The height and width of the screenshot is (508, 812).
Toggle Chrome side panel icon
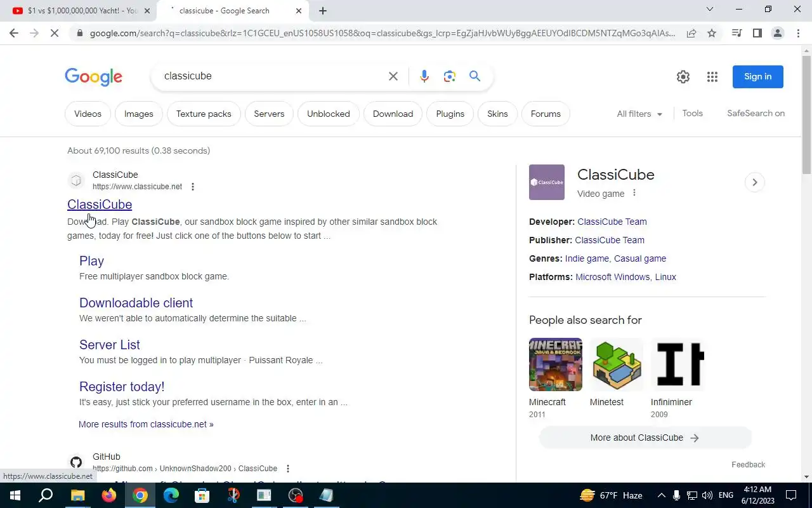[757, 33]
